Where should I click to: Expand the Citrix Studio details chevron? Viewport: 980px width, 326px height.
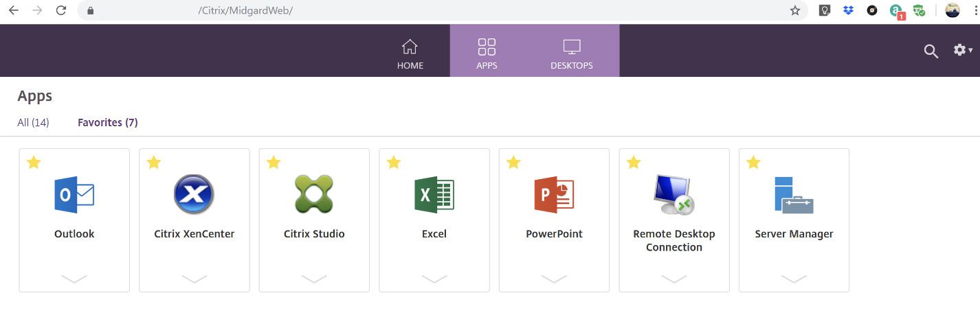[x=314, y=279]
